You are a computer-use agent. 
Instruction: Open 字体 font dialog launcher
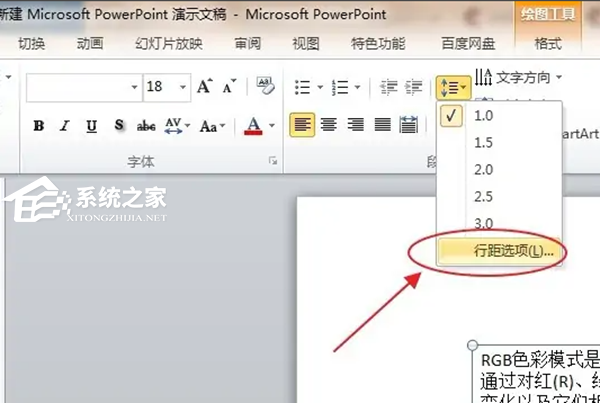[273, 161]
